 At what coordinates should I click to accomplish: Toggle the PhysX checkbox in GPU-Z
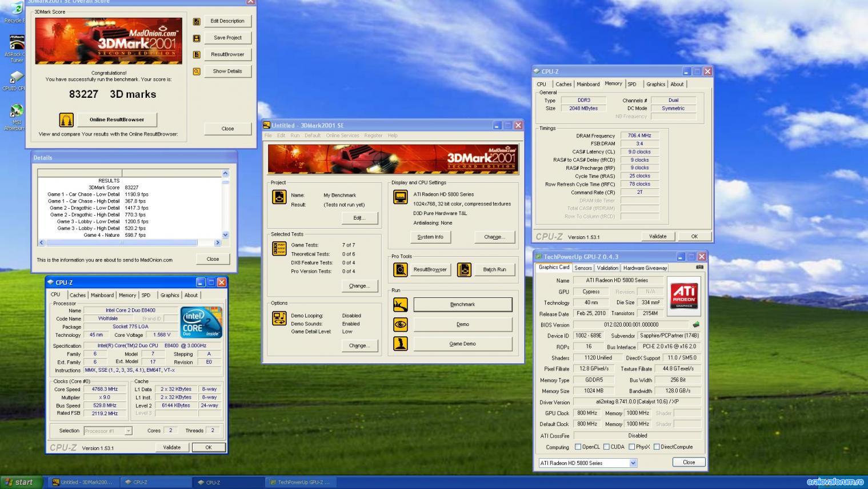[631, 447]
